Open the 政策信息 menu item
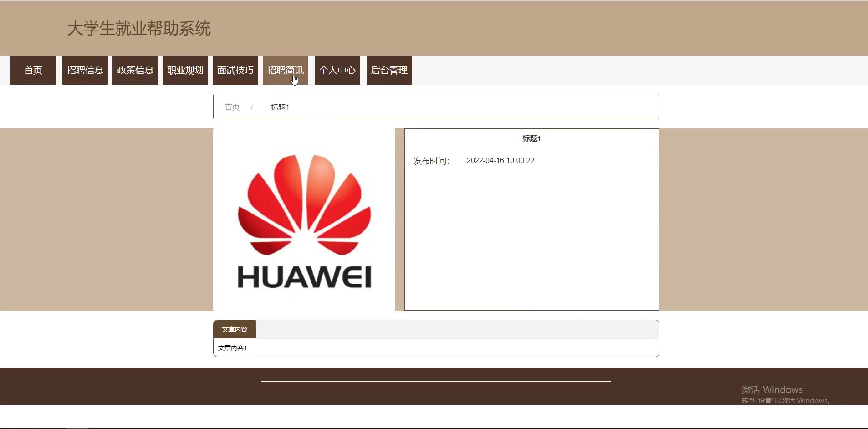The width and height of the screenshot is (868, 429). click(x=135, y=70)
